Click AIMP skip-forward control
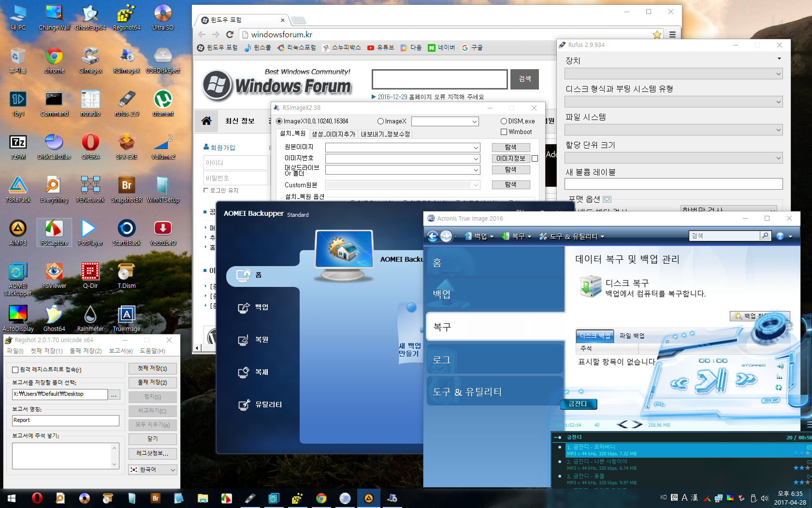812x508 pixels. click(x=746, y=381)
